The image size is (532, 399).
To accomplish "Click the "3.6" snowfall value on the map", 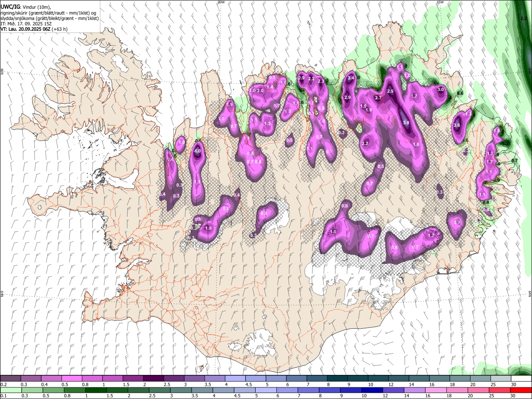I will pyautogui.click(x=457, y=125).
